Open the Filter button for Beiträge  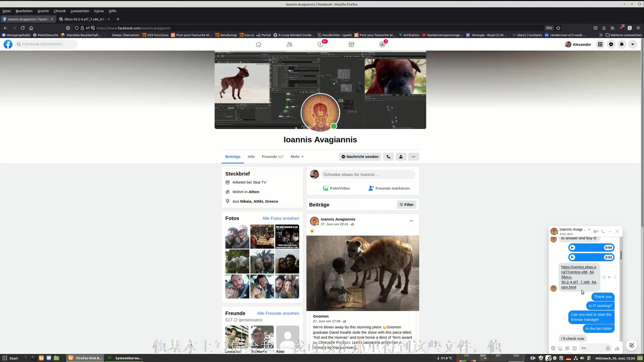(x=406, y=204)
